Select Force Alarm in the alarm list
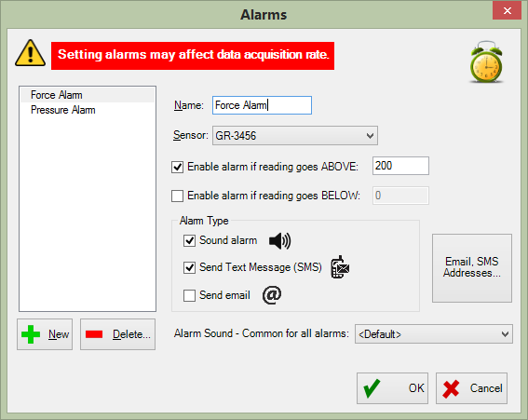 [88, 95]
